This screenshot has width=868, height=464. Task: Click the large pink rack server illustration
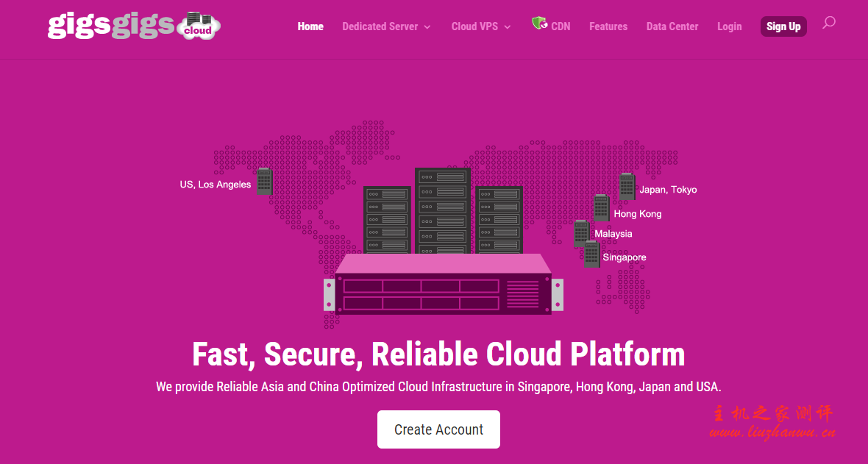click(x=443, y=285)
